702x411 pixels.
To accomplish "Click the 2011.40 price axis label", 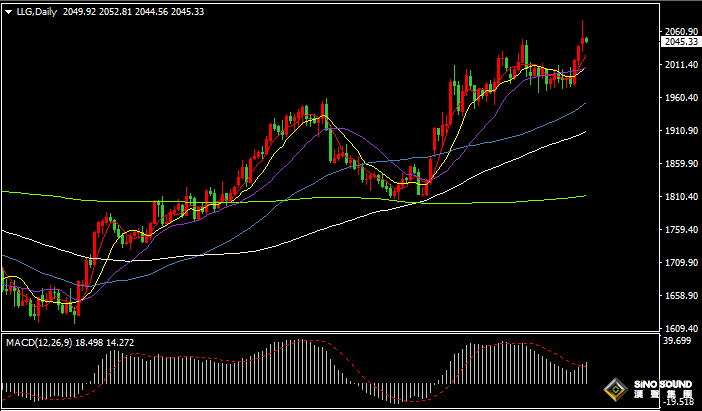I will pyautogui.click(x=680, y=65).
